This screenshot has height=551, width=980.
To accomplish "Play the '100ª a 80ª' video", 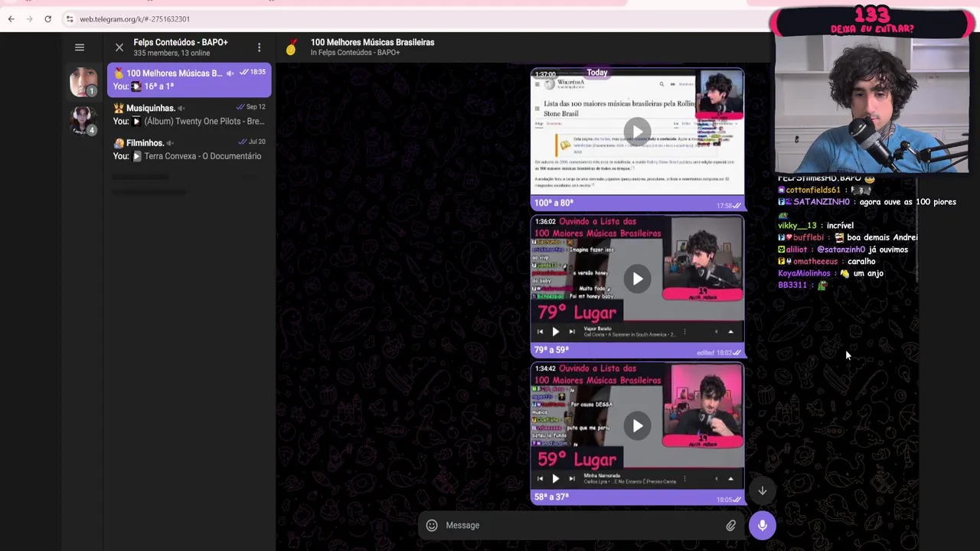I will [637, 131].
